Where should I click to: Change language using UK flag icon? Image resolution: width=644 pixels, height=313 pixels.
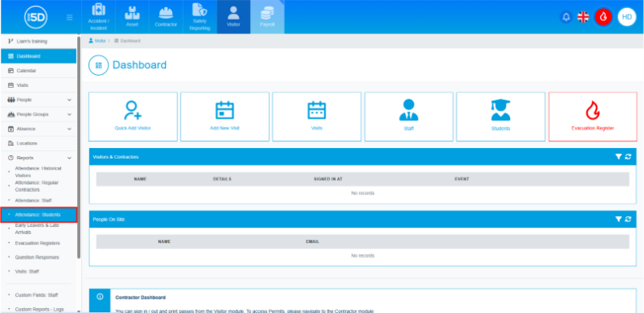coord(583,17)
